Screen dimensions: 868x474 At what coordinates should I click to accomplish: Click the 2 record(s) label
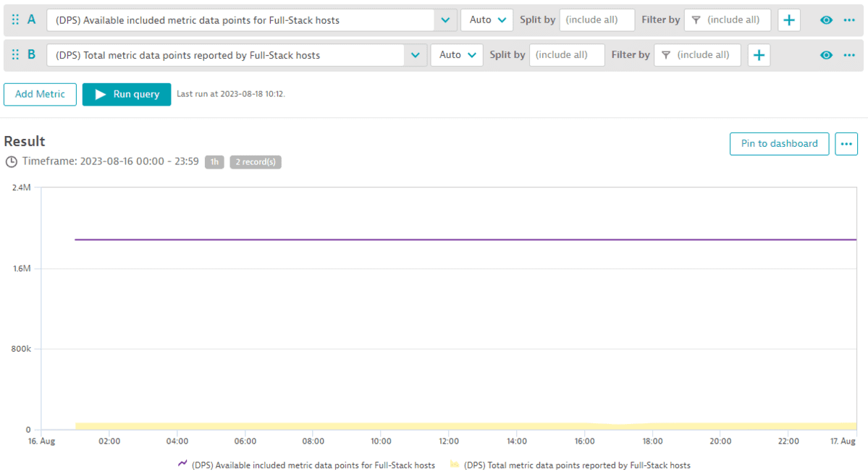click(255, 161)
